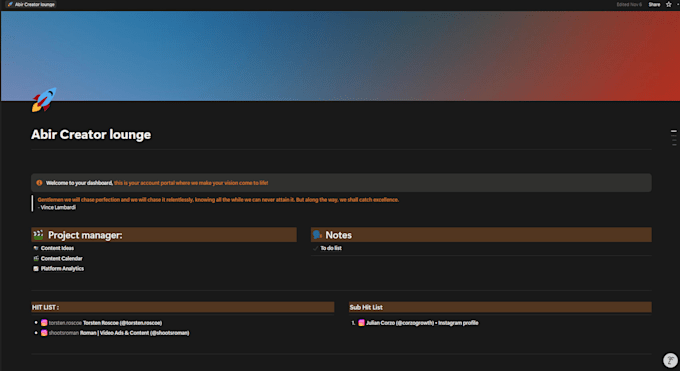The height and width of the screenshot is (371, 680).
Task: Open the To do list page
Action: point(331,248)
